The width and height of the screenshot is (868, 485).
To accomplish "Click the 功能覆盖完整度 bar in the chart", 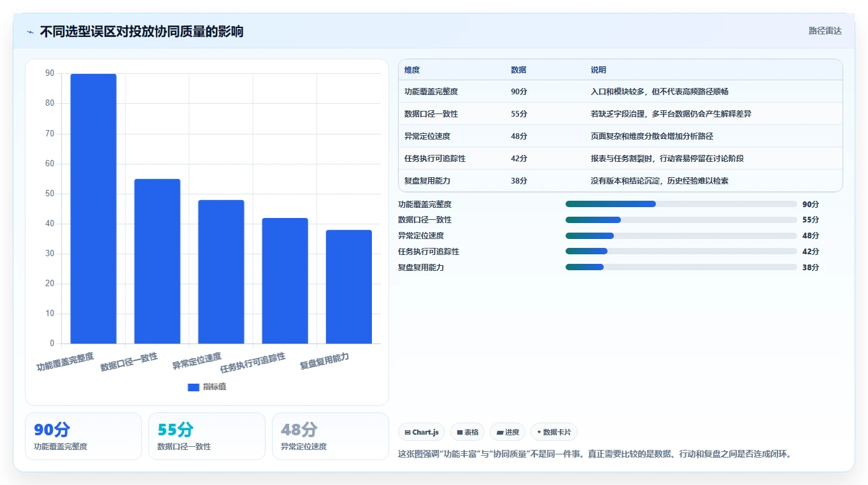I will 94,208.
